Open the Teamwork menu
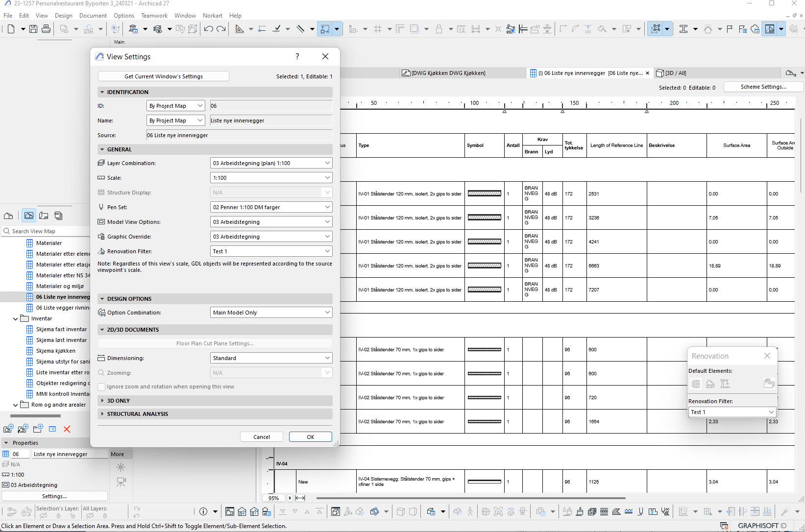 (154, 16)
